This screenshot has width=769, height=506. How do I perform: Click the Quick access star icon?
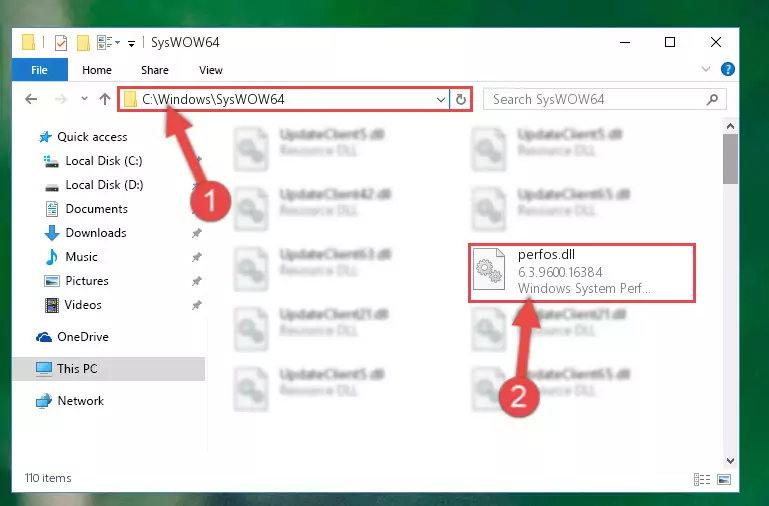point(45,137)
